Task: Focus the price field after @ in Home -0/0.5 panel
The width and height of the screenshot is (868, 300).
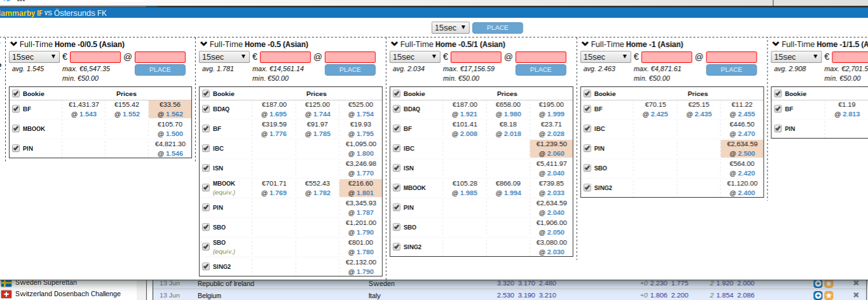Action: click(160, 57)
